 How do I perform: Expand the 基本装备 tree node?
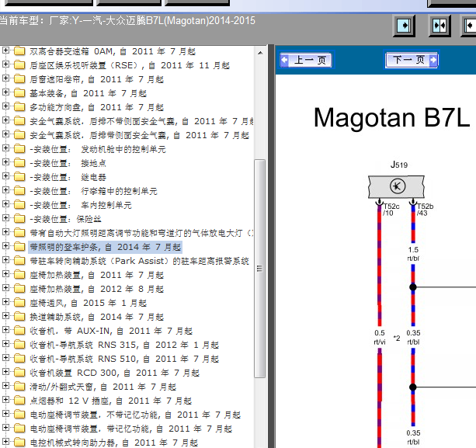point(5,92)
